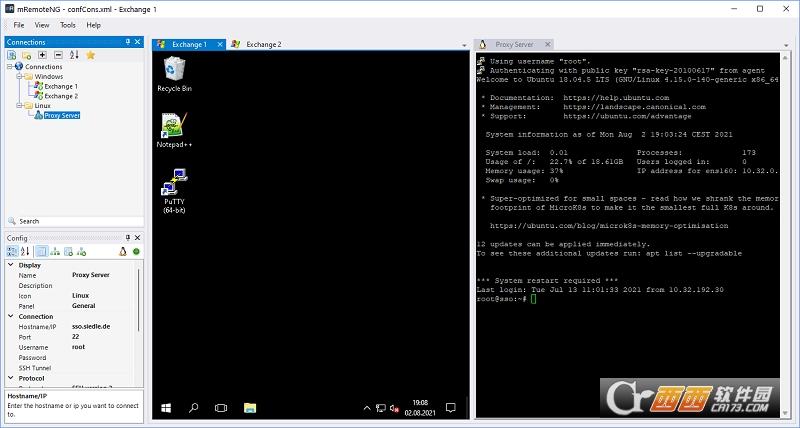Show Default Inheritance in Config toolbar

[x=82, y=251]
